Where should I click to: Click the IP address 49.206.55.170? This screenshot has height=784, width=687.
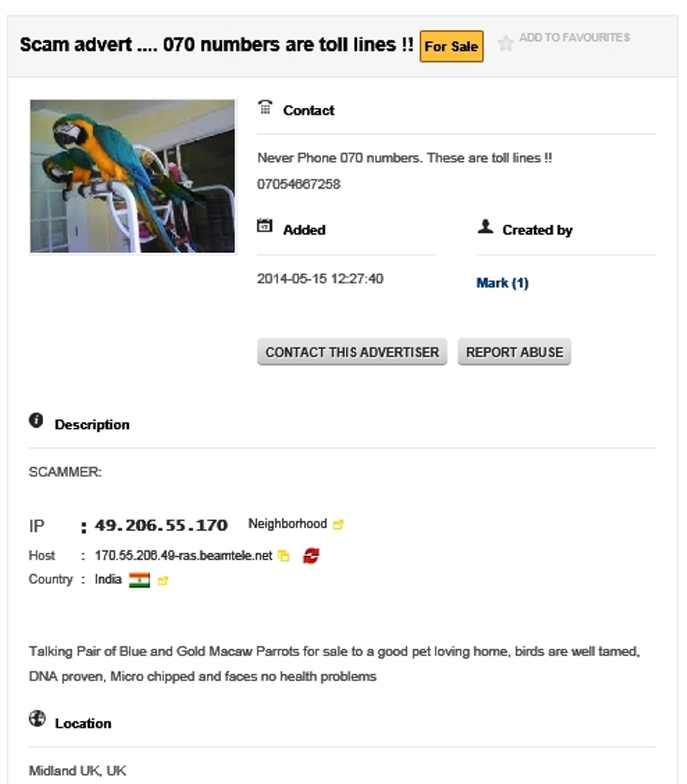[x=161, y=526]
